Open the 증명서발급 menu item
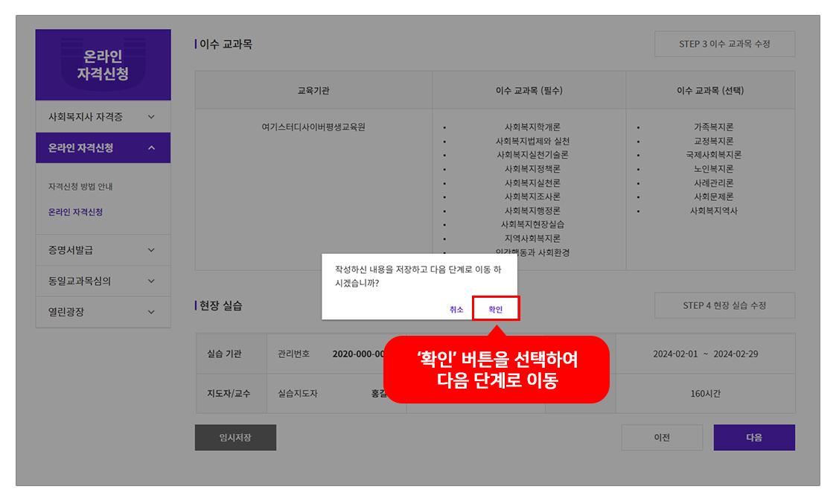836x504 pixels. (x=70, y=250)
